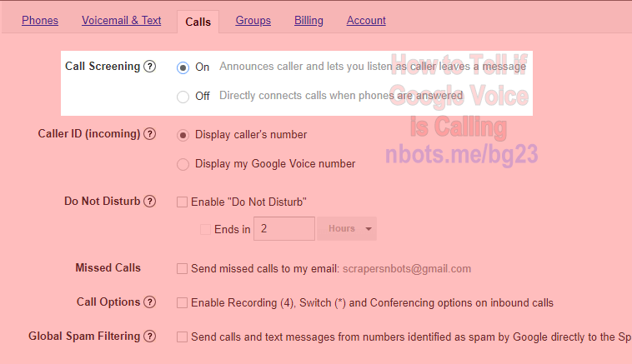Viewport: 632px width, 364px height.
Task: Open the Hours dropdown
Action: (x=347, y=229)
